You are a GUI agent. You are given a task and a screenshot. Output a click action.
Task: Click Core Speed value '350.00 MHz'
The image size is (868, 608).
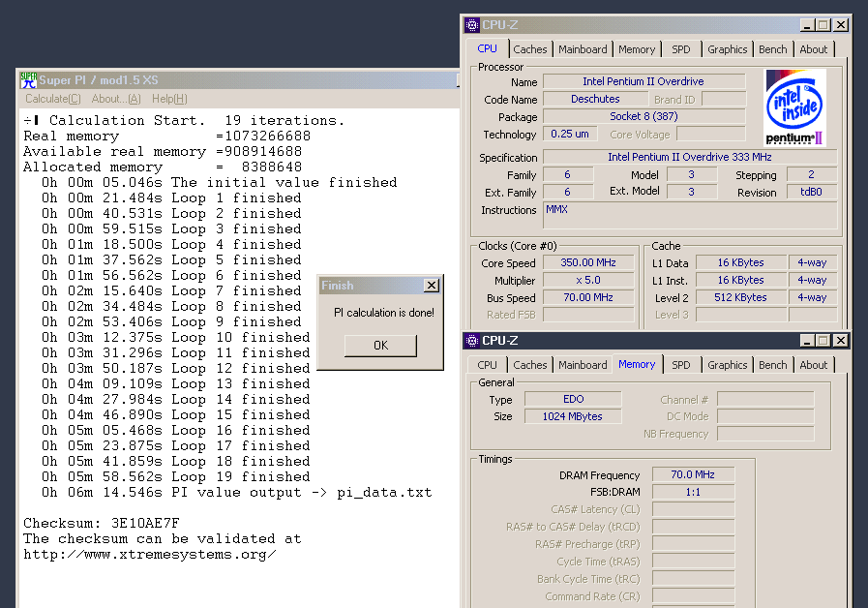588,263
